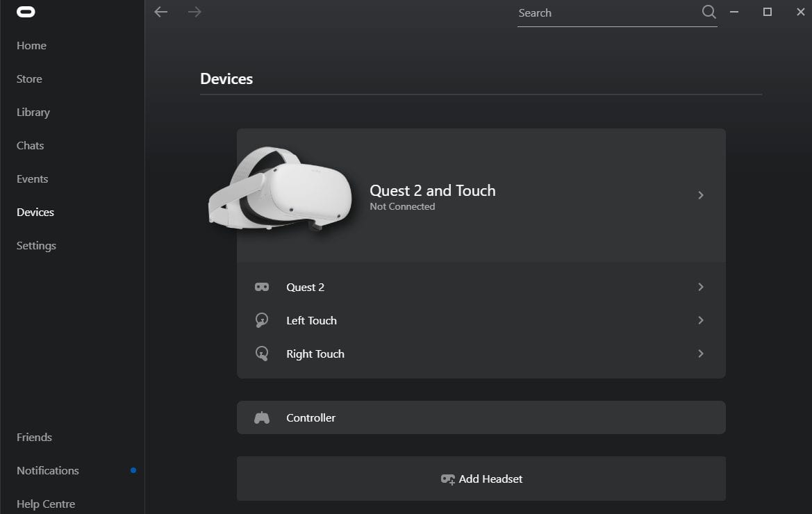Open the Devices section in the sidebar
This screenshot has width=812, height=514.
35,212
